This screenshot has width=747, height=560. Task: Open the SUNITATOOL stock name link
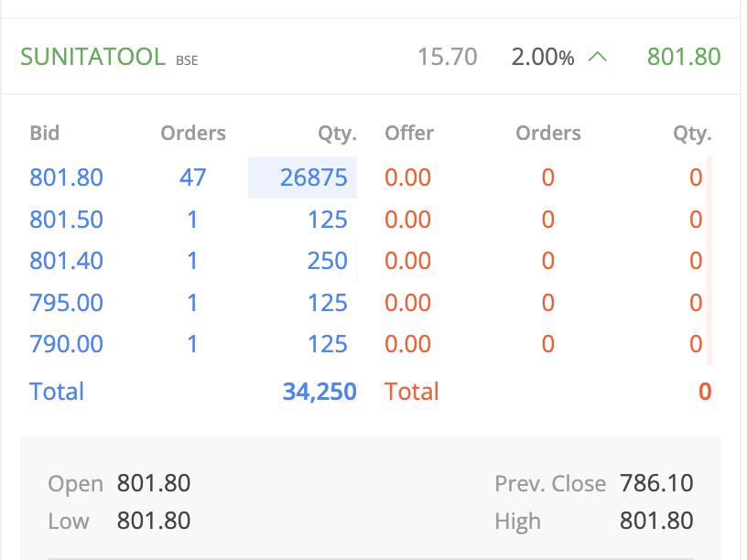pyautogui.click(x=92, y=57)
